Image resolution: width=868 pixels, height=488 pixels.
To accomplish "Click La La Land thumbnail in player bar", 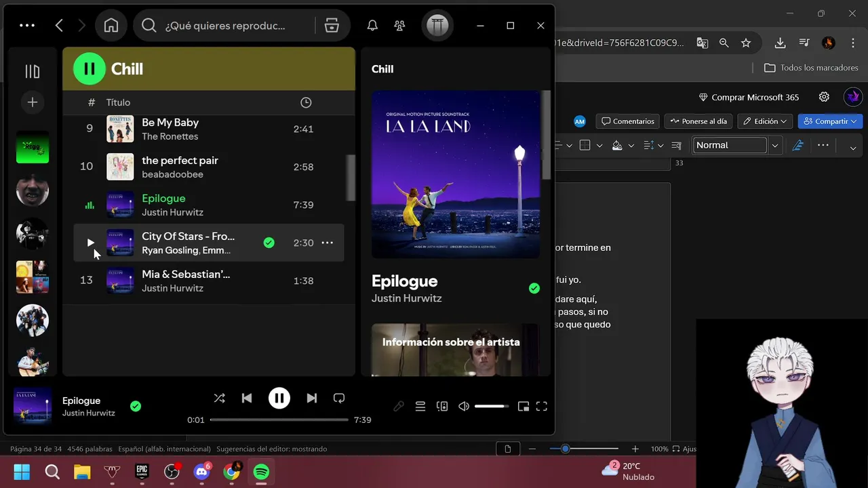I will 33,407.
